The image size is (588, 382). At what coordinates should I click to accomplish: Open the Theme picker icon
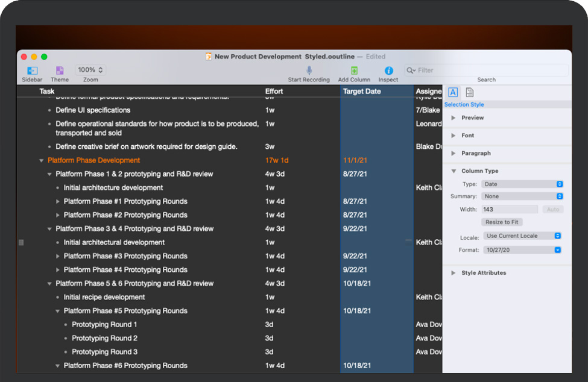point(60,70)
